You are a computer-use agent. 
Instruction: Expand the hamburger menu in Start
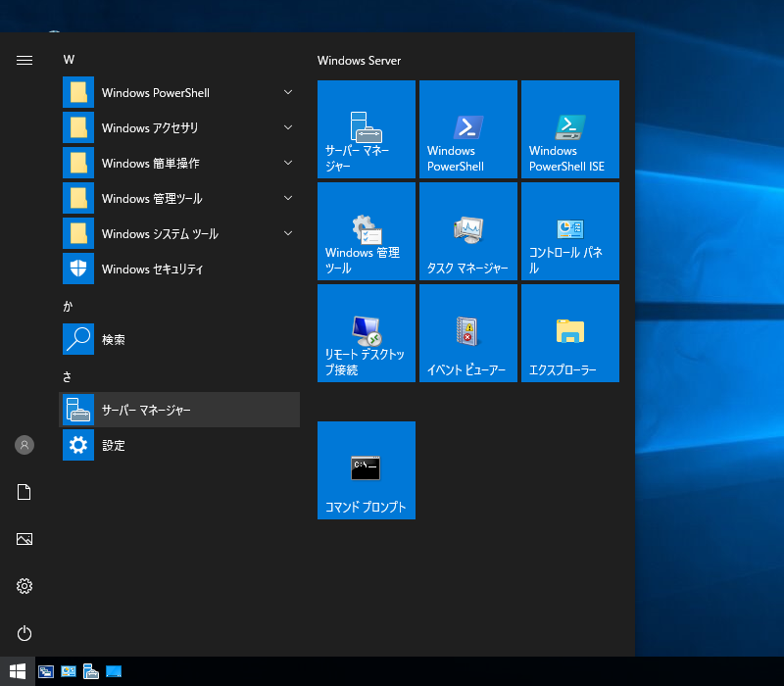tap(24, 61)
